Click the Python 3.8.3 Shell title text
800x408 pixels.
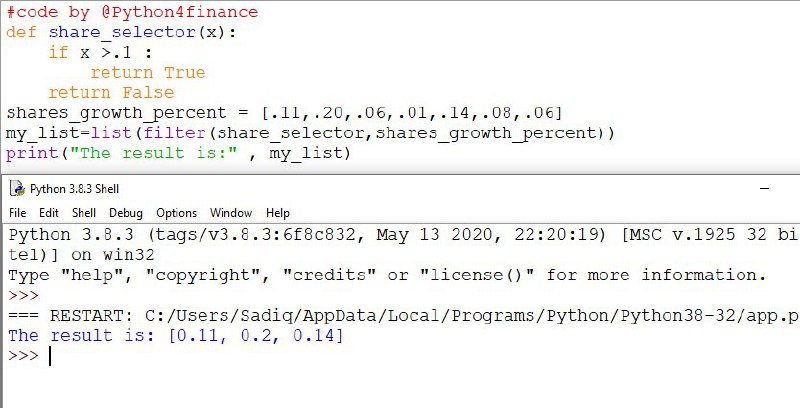click(74, 189)
